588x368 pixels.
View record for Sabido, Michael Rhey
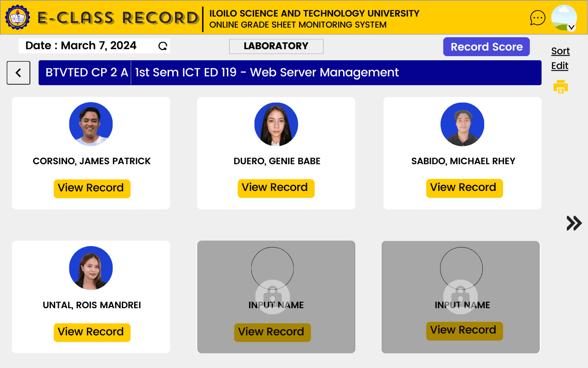click(x=464, y=188)
